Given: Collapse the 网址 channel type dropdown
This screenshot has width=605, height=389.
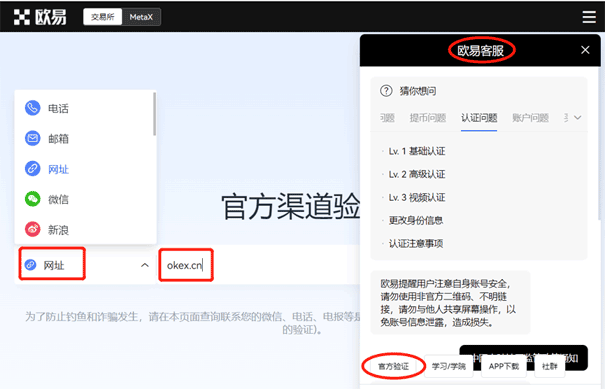Looking at the screenshot, I should coord(86,265).
